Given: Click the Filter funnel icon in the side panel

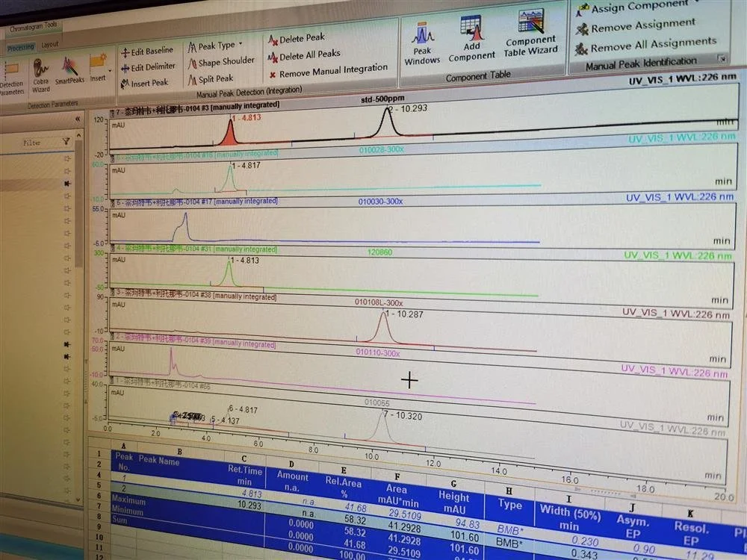Looking at the screenshot, I should click(x=66, y=141).
